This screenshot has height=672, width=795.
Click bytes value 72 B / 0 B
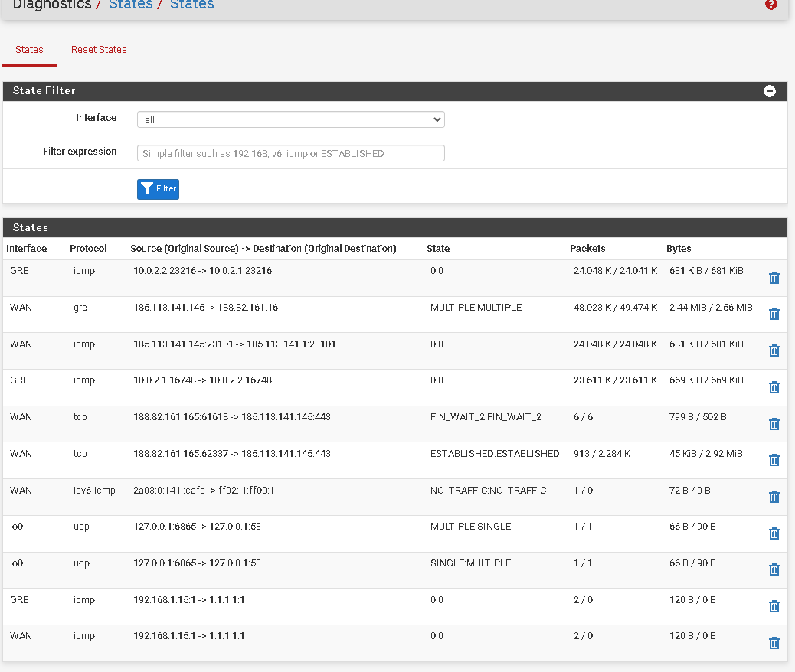click(689, 490)
